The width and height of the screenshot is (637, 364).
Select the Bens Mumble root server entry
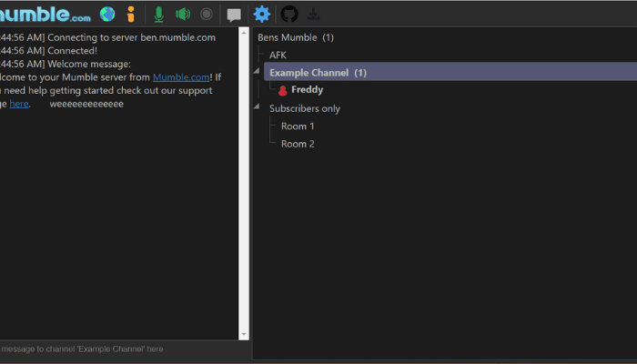tap(296, 37)
